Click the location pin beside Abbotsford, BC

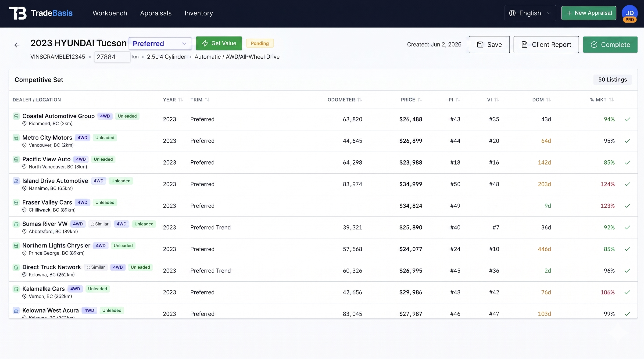[24, 231]
